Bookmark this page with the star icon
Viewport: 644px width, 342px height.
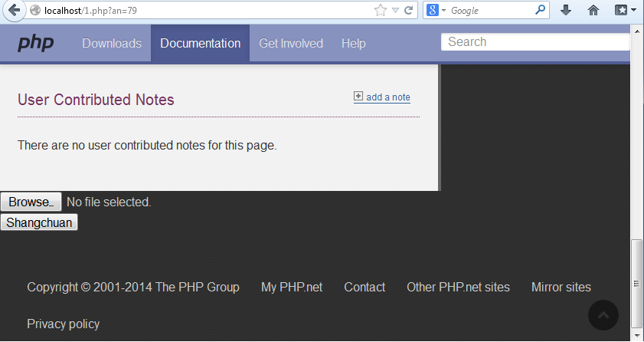click(x=381, y=11)
